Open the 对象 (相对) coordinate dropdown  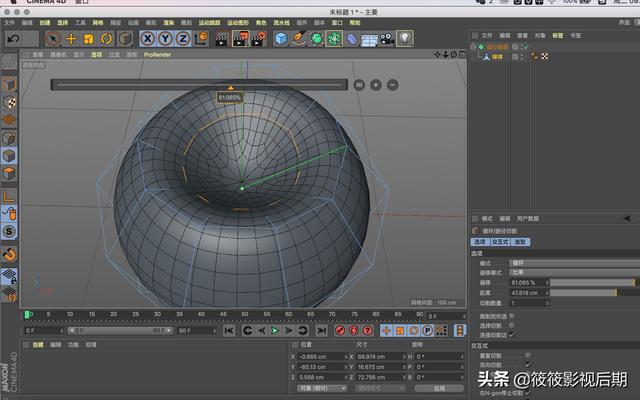[322, 388]
